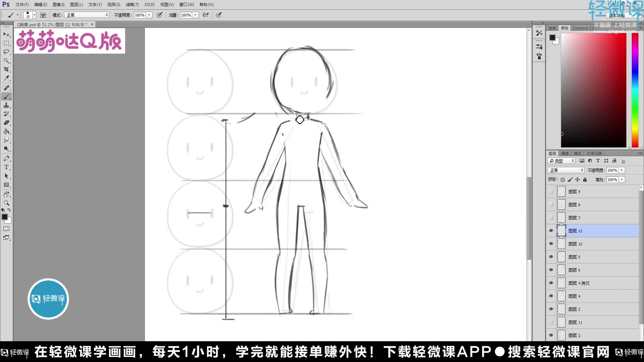Lock transparent pixels of the layer
The image size is (644, 362).
562,179
